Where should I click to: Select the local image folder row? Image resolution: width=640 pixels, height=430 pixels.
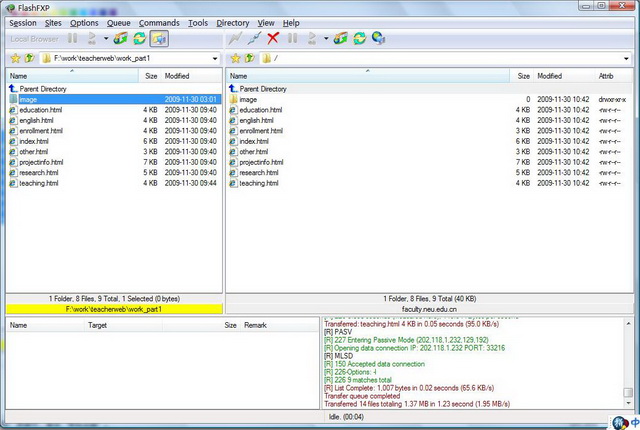click(x=115, y=100)
